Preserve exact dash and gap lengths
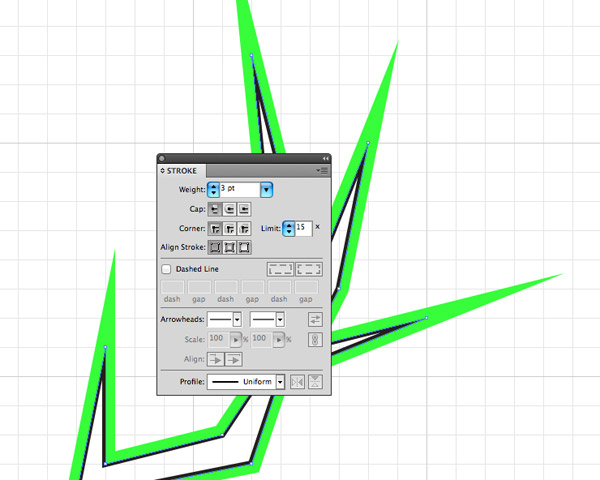This screenshot has height=480, width=600. (280, 269)
